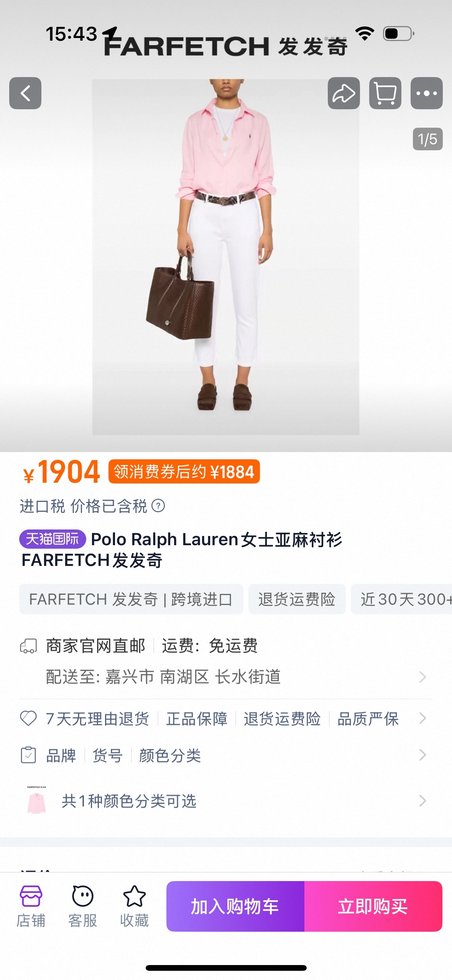This screenshot has height=980, width=452.
Task: Open 共1种颜色分类可选 color options
Action: [x=226, y=801]
